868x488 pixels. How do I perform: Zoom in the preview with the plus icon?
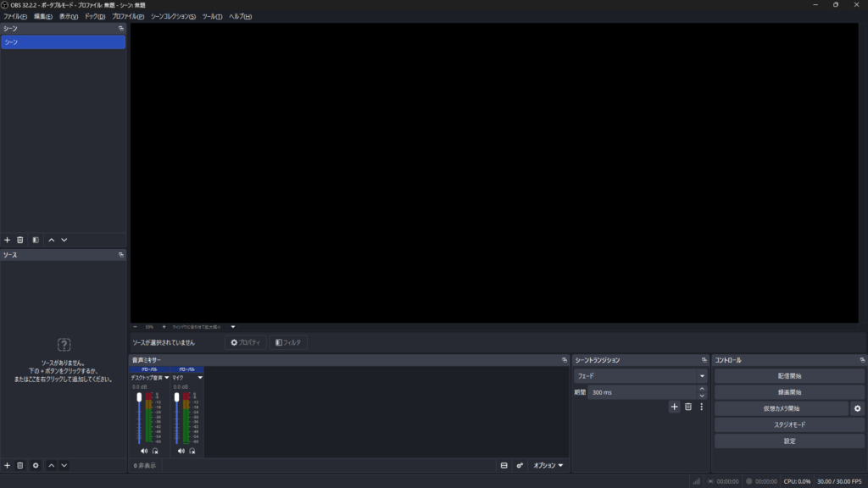[164, 327]
